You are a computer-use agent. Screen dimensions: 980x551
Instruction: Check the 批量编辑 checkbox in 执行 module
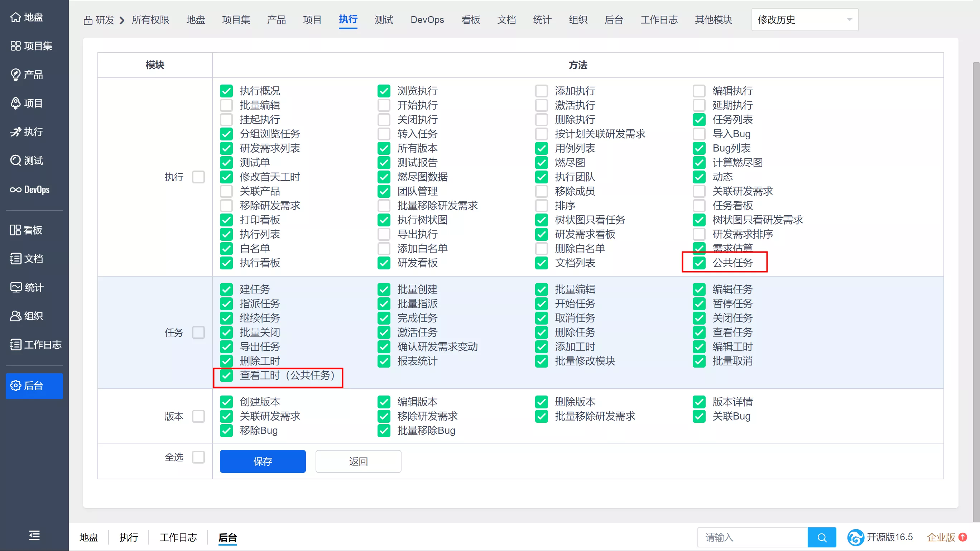tap(226, 105)
